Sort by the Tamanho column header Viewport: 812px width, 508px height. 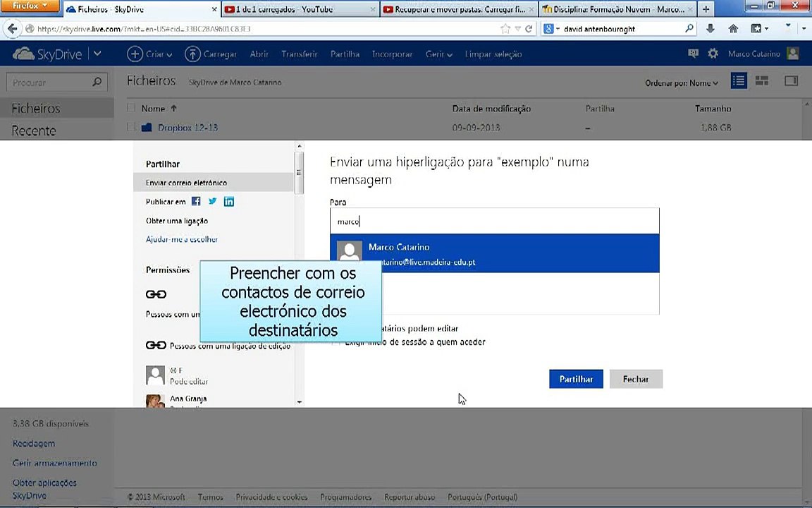(713, 109)
